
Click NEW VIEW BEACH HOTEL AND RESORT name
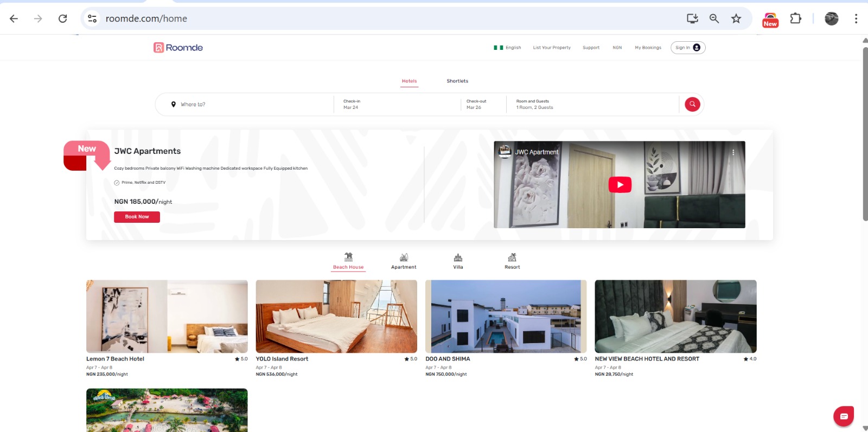(647, 359)
